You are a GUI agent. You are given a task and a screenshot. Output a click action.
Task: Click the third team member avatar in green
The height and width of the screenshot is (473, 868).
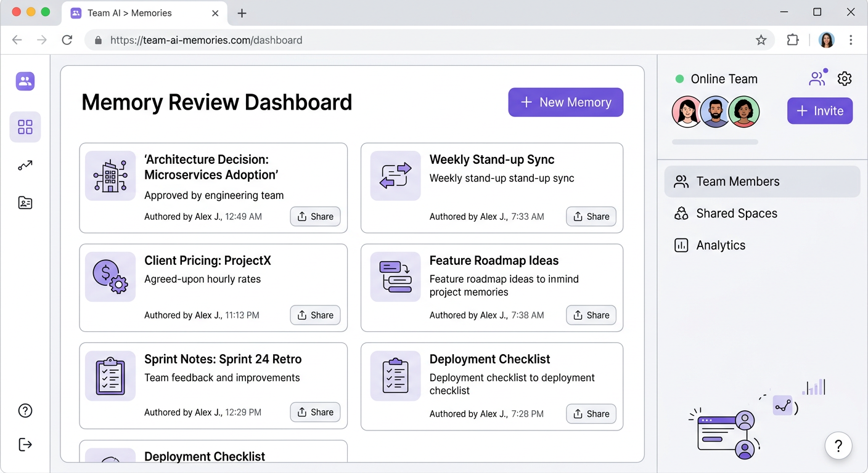pyautogui.click(x=744, y=112)
